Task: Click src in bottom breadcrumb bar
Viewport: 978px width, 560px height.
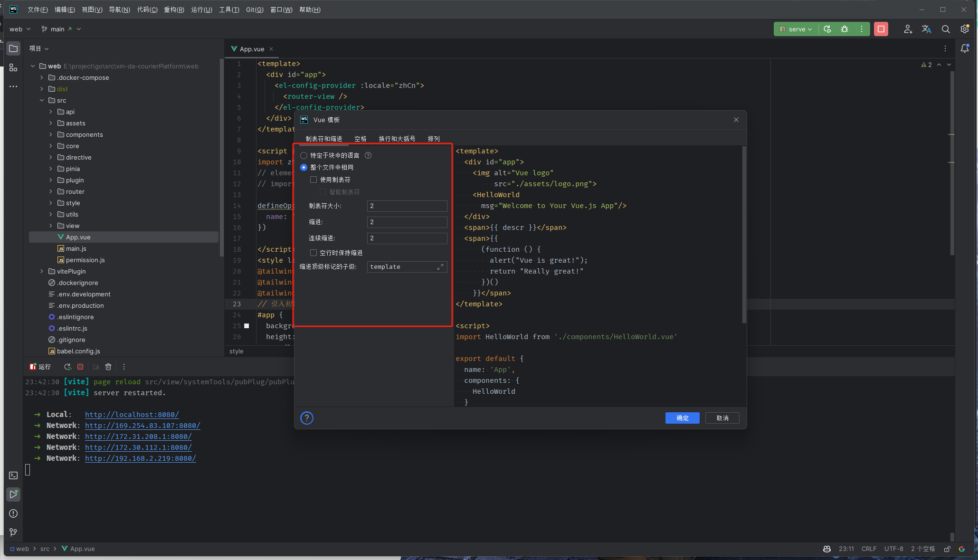Action: [45, 549]
